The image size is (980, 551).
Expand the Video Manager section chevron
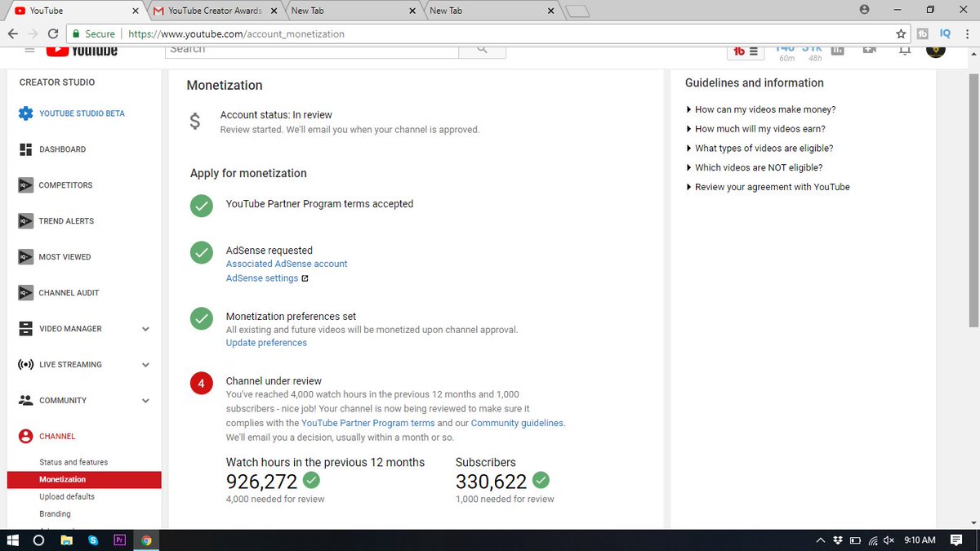point(145,329)
